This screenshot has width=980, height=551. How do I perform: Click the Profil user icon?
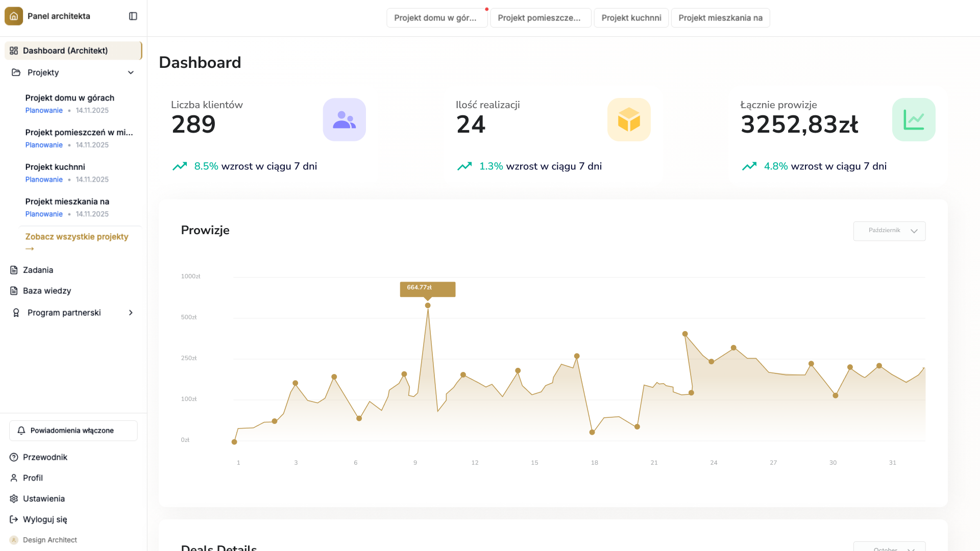13,478
